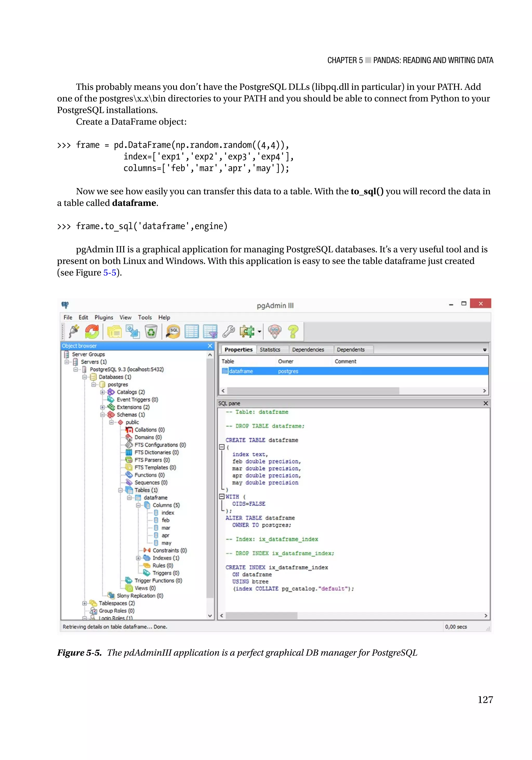Switch to the Properties tab
Image resolution: width=532 pixels, height=760 pixels.
238,350
